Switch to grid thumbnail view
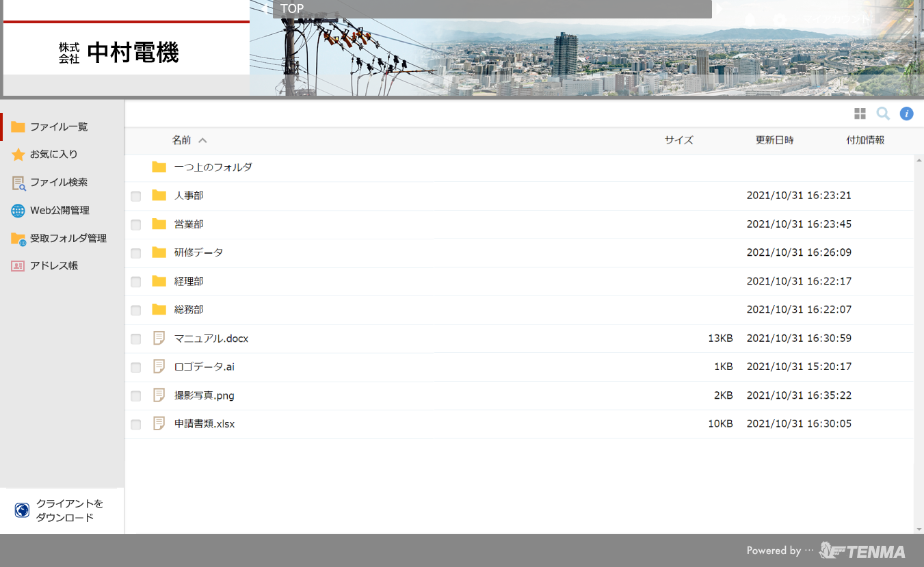The width and height of the screenshot is (924, 567). coord(860,114)
